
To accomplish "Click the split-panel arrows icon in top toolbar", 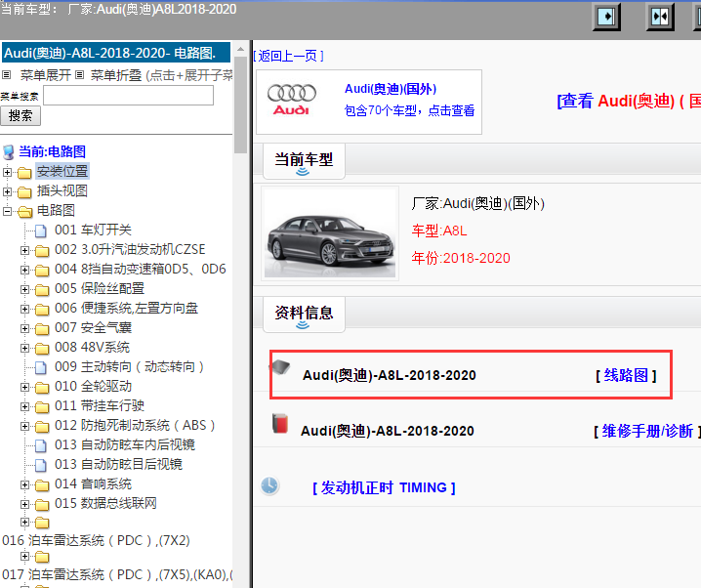I will [661, 17].
